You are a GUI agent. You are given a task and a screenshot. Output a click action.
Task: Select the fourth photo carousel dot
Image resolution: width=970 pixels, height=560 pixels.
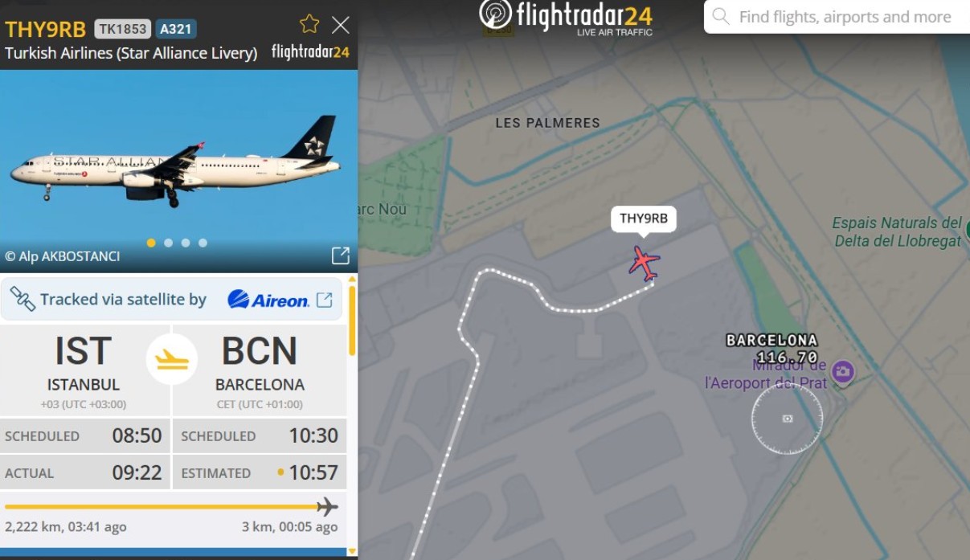click(x=203, y=243)
